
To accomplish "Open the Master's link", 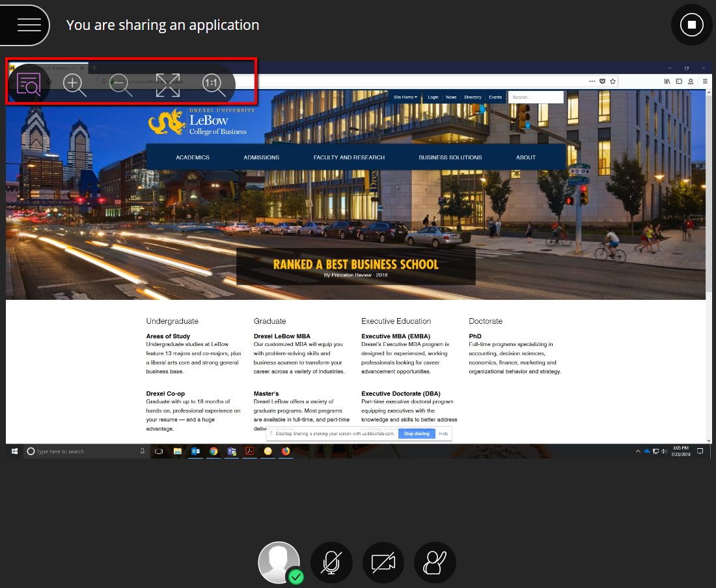I will [266, 394].
